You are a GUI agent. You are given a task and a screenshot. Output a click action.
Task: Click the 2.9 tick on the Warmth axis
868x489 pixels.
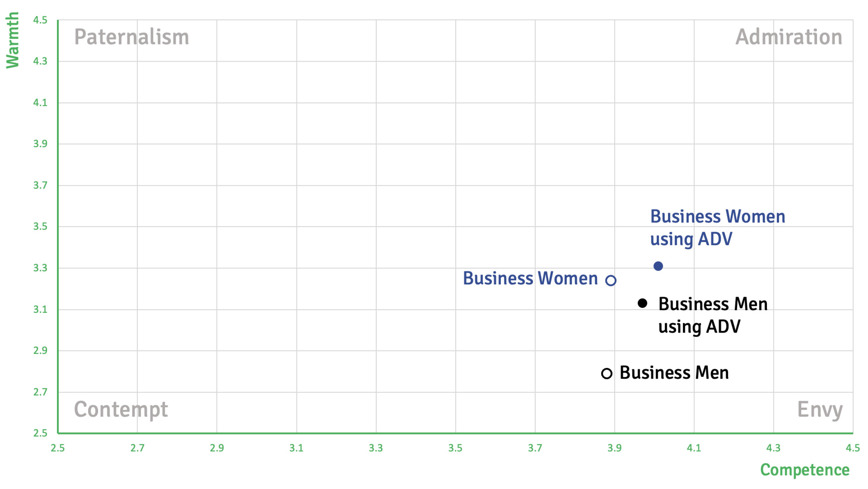click(x=40, y=351)
